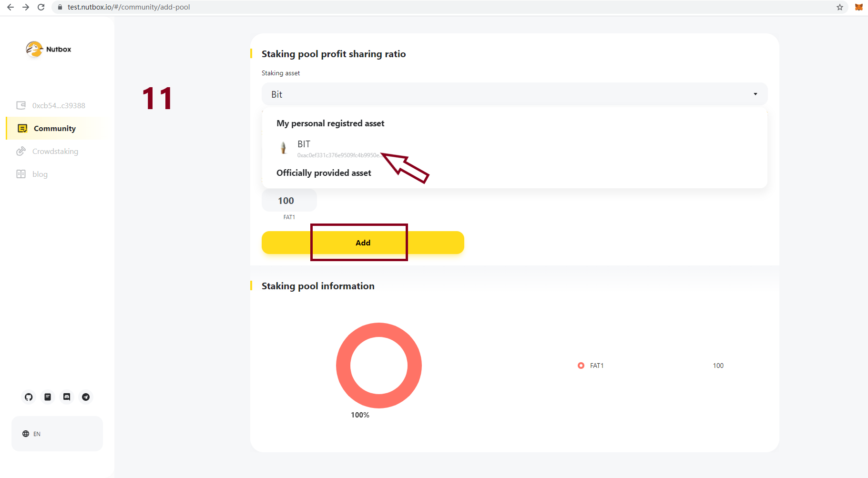
Task: Bookmark this page with the star icon
Action: [840, 7]
